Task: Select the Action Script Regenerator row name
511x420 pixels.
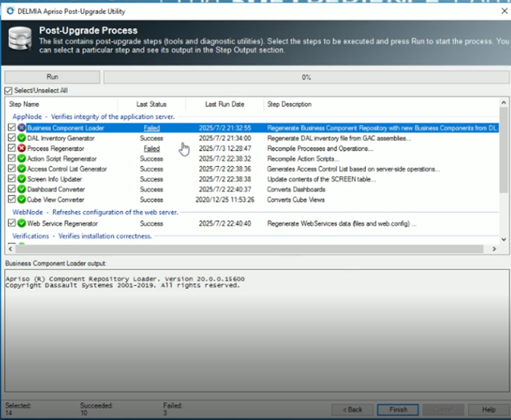Action: tap(62, 159)
